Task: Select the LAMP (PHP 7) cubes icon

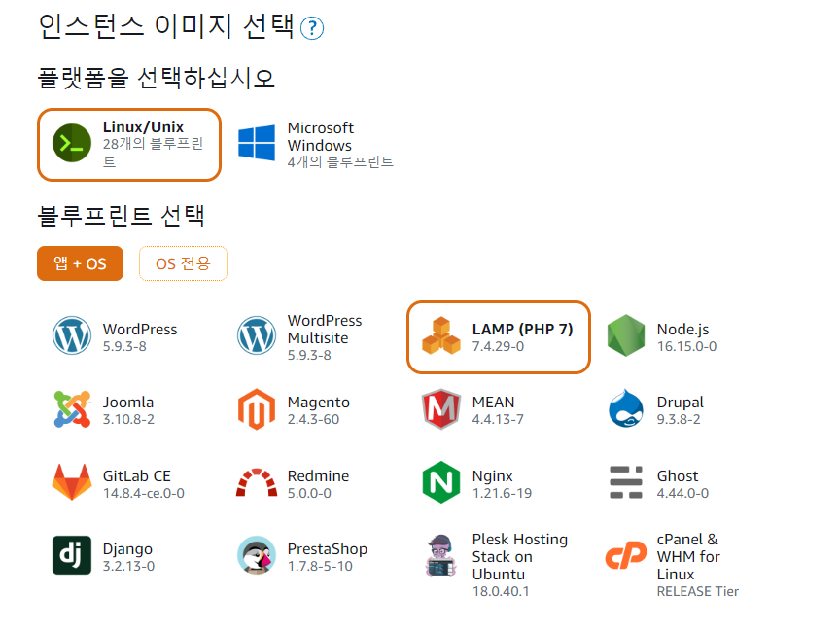Action: 440,335
